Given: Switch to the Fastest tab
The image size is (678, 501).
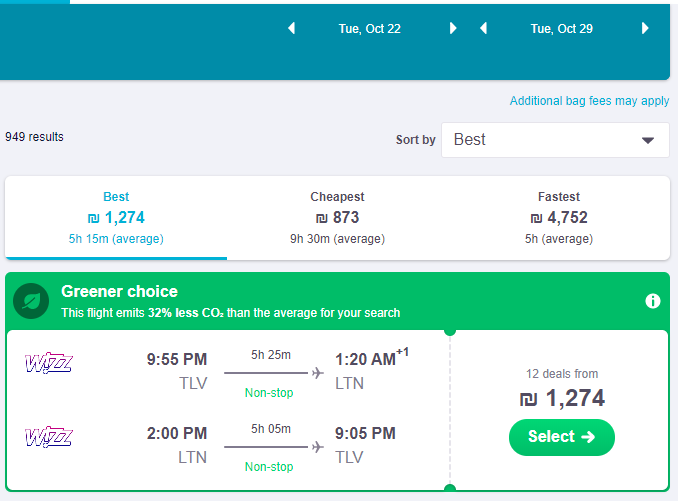Looking at the screenshot, I should point(558,217).
